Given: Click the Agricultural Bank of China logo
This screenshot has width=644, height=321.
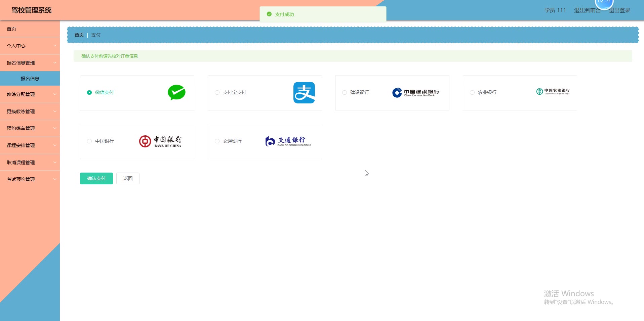Looking at the screenshot, I should 553,91.
